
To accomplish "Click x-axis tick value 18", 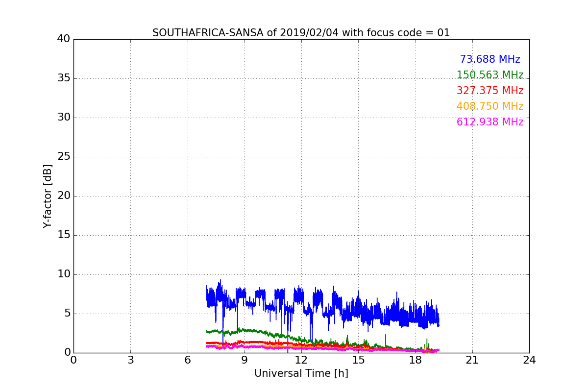I will 415,360.
